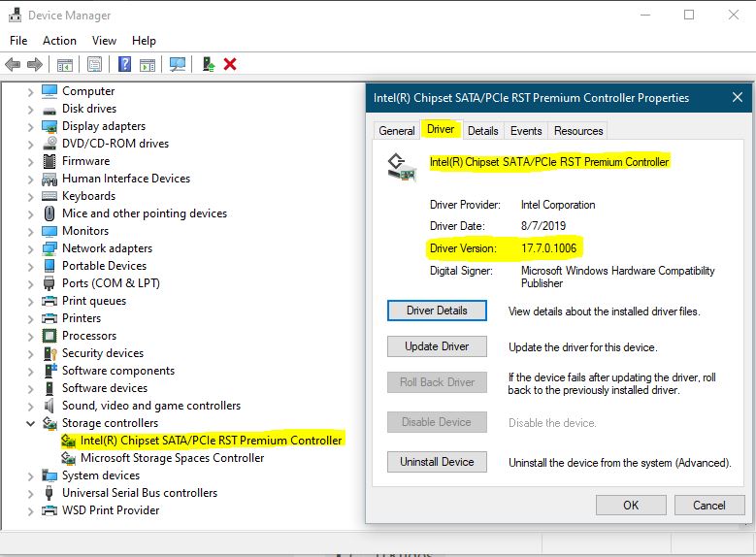Click the Update device driver toolbar icon

click(209, 64)
